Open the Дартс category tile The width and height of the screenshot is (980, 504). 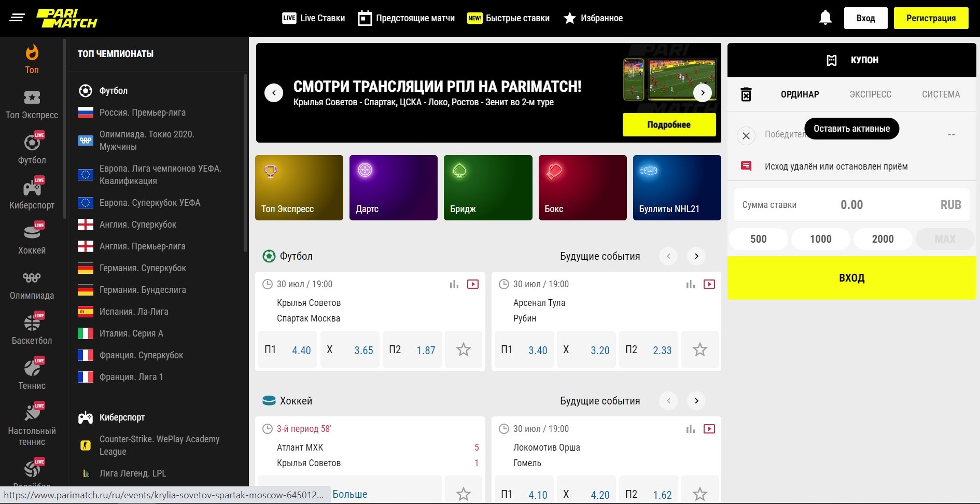tap(394, 188)
